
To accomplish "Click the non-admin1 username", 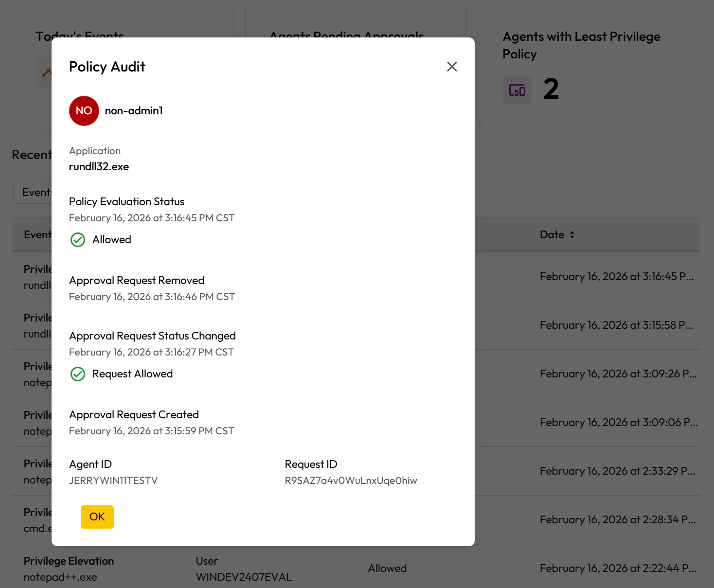I will point(134,111).
